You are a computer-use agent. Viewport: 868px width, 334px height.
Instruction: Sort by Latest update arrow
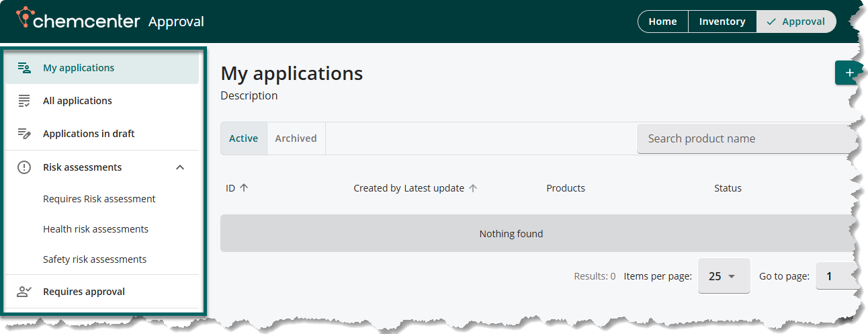tap(473, 188)
